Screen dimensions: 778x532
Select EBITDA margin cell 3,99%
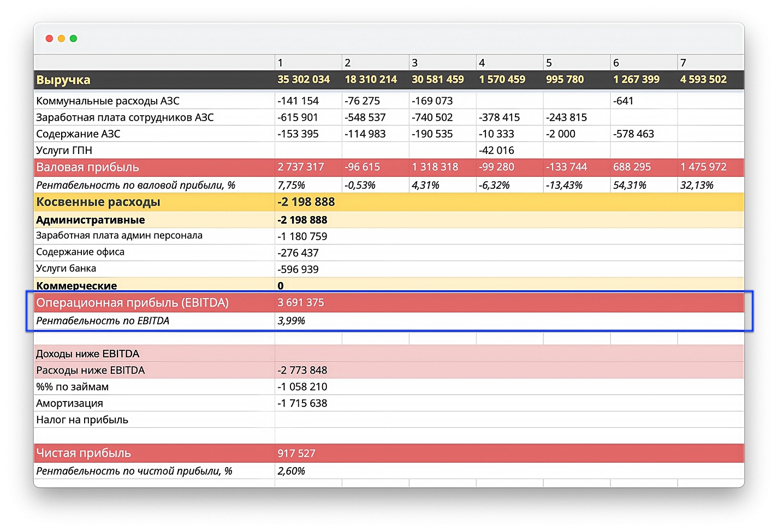(291, 321)
